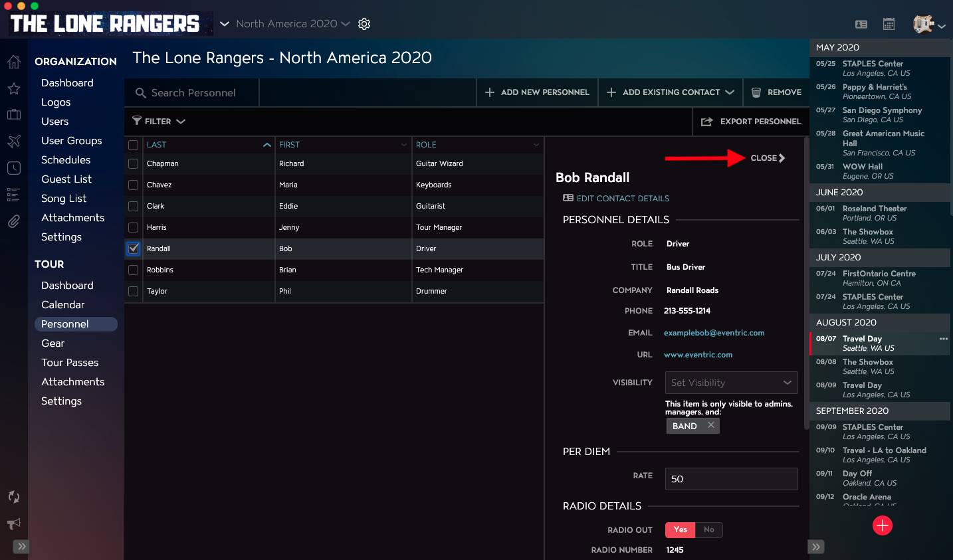Open the North America 2020 tour selector
Viewport: 953px width, 560px height.
(x=293, y=24)
